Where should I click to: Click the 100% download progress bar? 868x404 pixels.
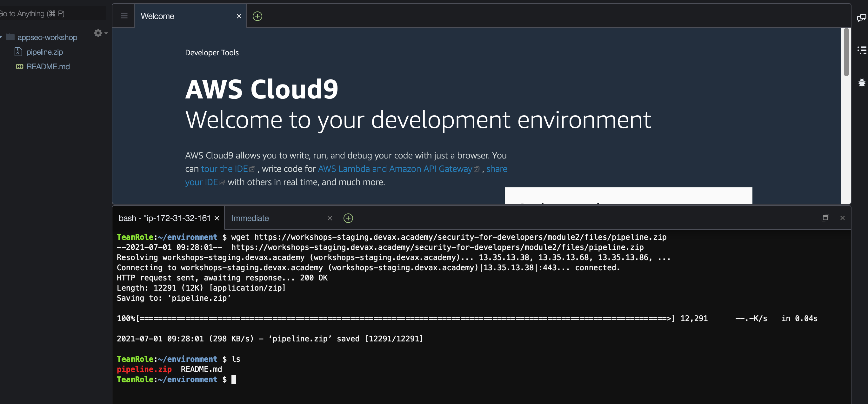[x=405, y=318]
